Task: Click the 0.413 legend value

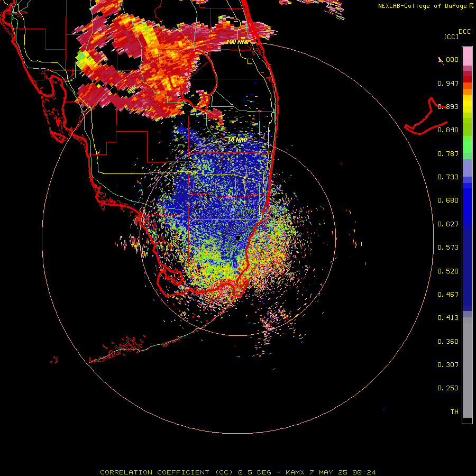Action: 448,318
